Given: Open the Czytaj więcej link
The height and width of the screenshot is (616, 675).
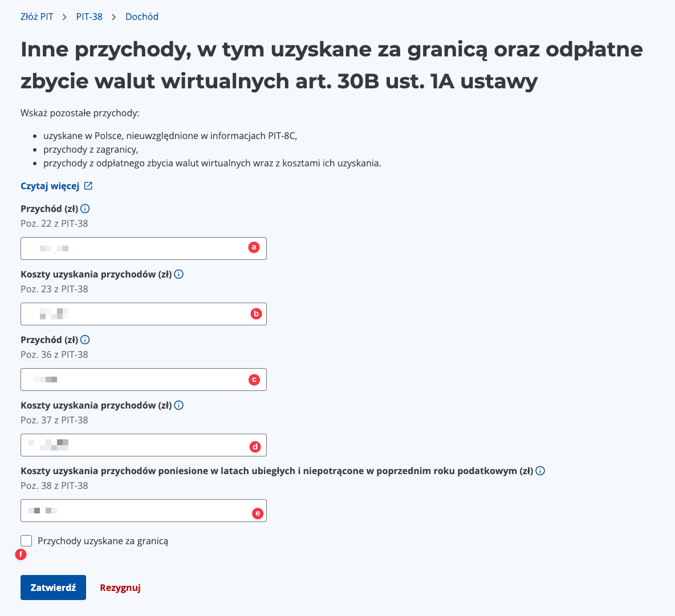Looking at the screenshot, I should pyautogui.click(x=51, y=185).
